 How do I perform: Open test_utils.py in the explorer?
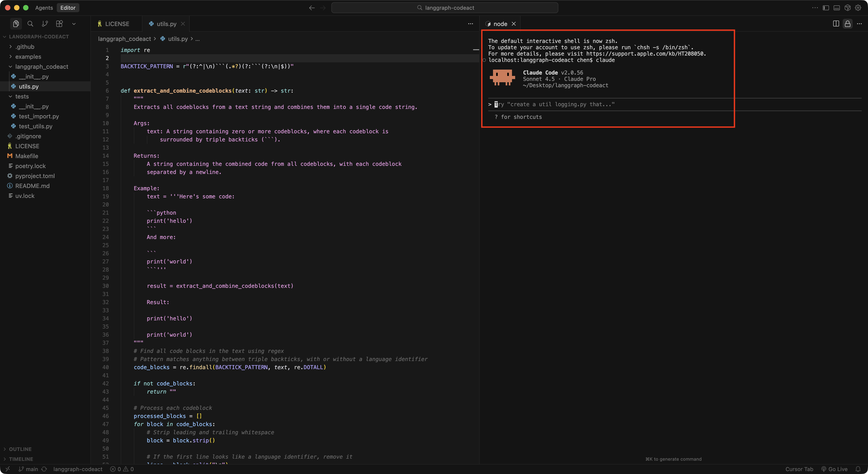pyautogui.click(x=35, y=126)
